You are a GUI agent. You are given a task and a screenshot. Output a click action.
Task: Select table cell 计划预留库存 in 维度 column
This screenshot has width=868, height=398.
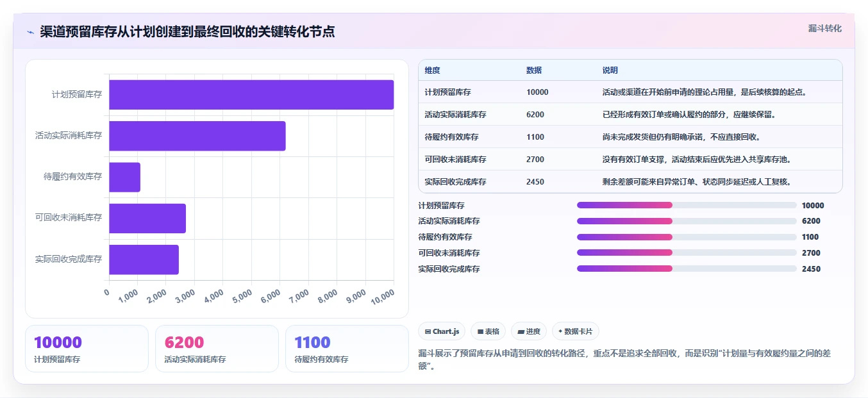(447, 92)
